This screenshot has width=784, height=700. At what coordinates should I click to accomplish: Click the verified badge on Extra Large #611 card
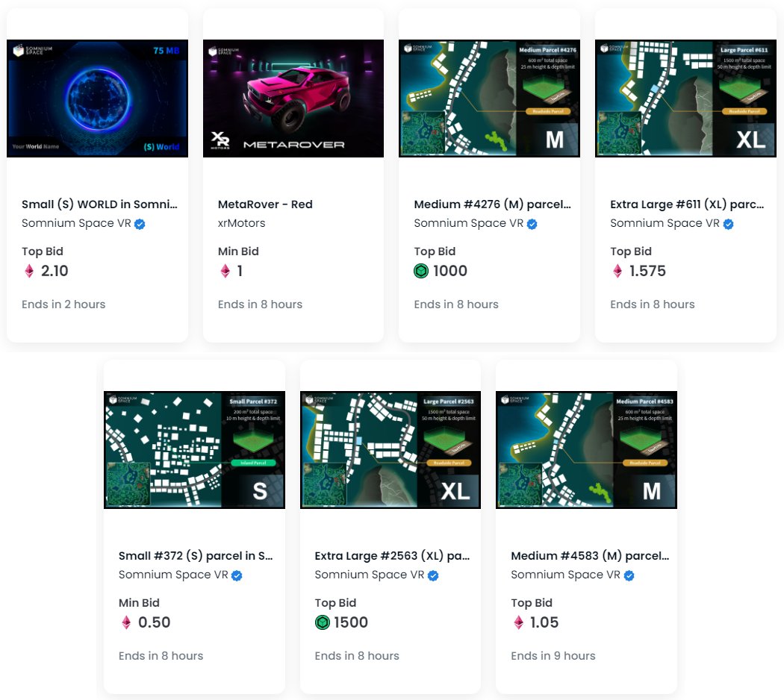point(729,225)
